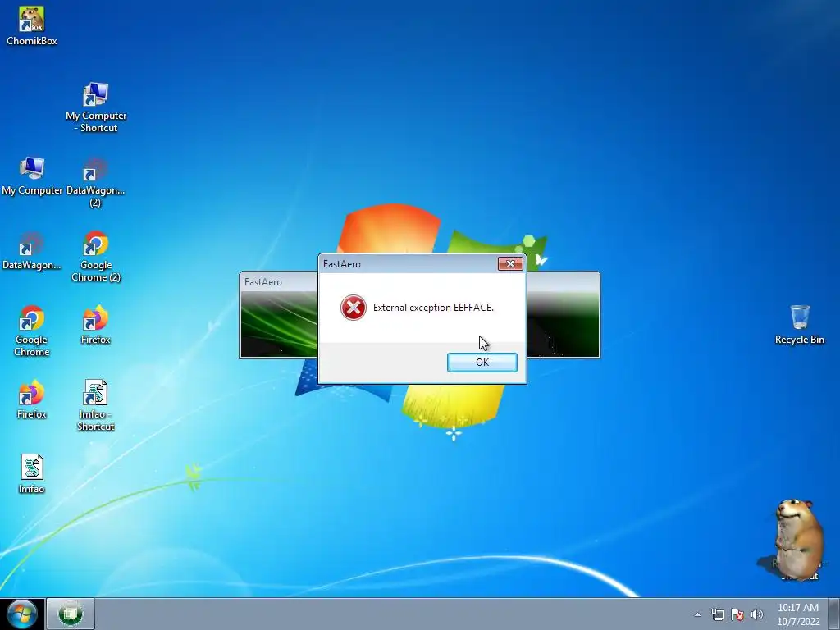Select the Firefox icon beside Google Chrome
Image resolution: width=840 pixels, height=630 pixels.
[95, 325]
